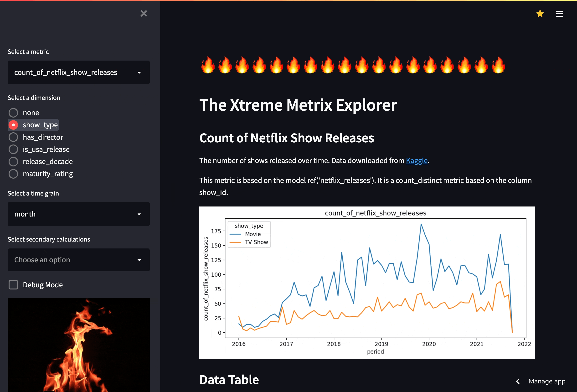Image resolution: width=577 pixels, height=392 pixels.
Task: Click the 'The Xtreme Metrix Explorer' title
Action: tap(298, 105)
